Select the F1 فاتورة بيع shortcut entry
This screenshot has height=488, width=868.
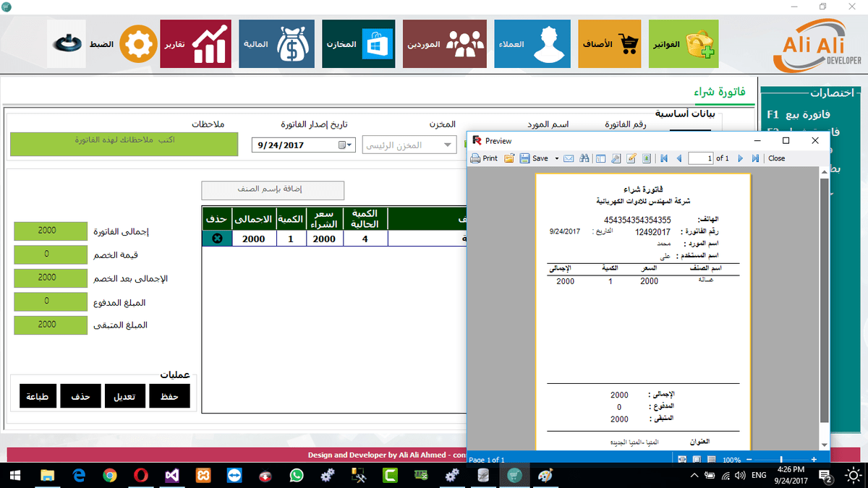coord(803,114)
